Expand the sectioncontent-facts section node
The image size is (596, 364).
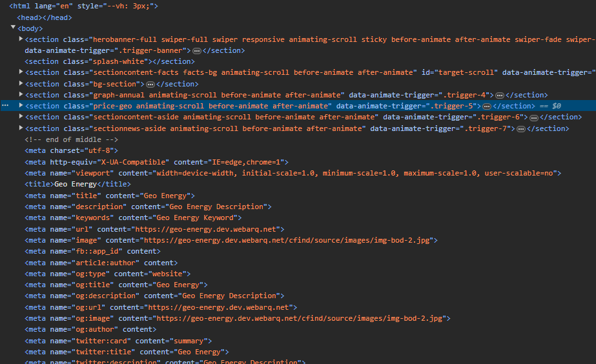click(21, 72)
